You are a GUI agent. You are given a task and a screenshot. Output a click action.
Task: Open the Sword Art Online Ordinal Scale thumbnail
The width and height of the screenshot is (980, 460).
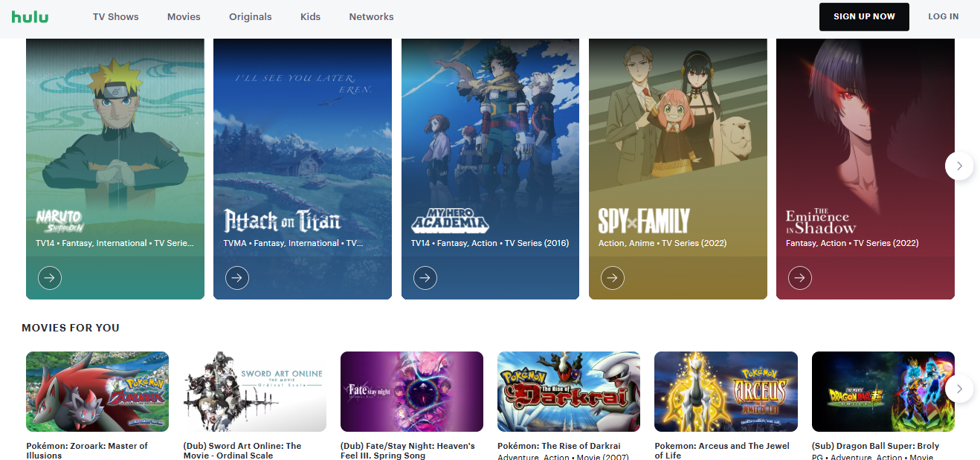(x=255, y=392)
